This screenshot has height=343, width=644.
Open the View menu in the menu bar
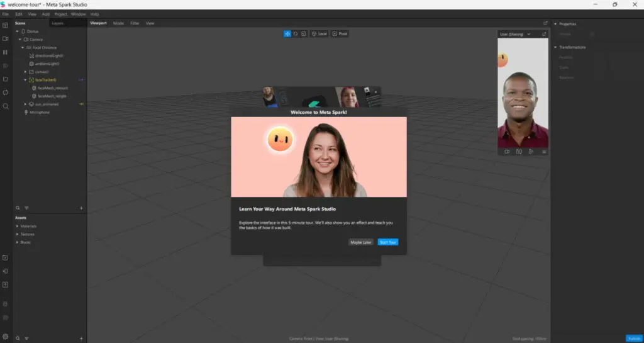(32, 14)
